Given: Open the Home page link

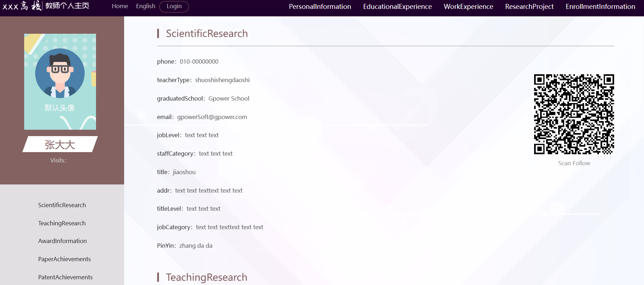Looking at the screenshot, I should point(120,6).
